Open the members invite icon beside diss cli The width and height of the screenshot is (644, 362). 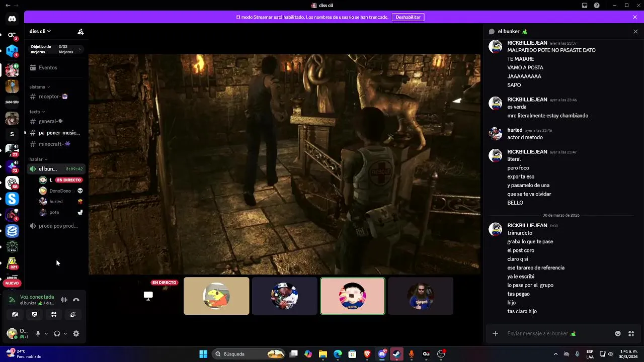point(80,31)
